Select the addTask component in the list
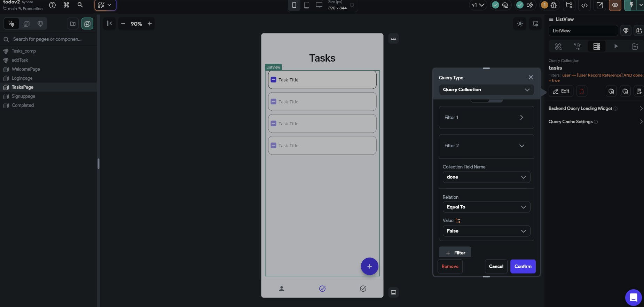The image size is (644, 307). click(20, 60)
